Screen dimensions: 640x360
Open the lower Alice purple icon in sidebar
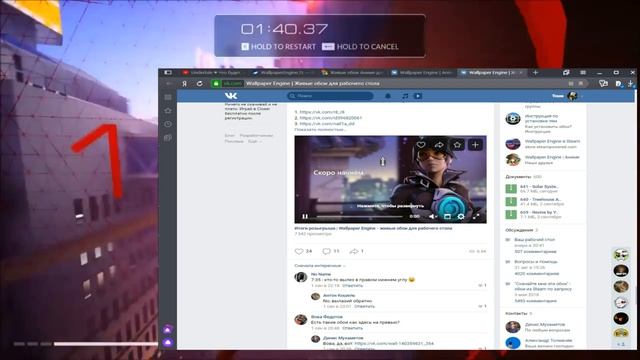point(168,342)
